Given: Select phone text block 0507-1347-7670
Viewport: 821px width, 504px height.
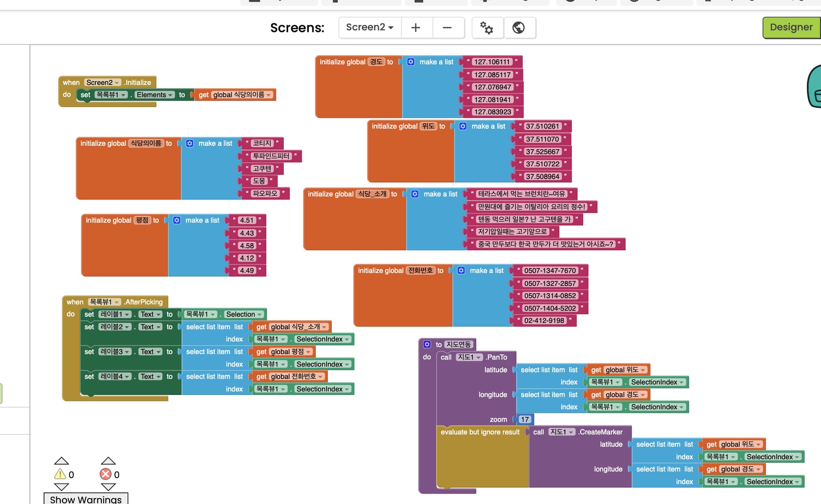Looking at the screenshot, I should [x=550, y=271].
